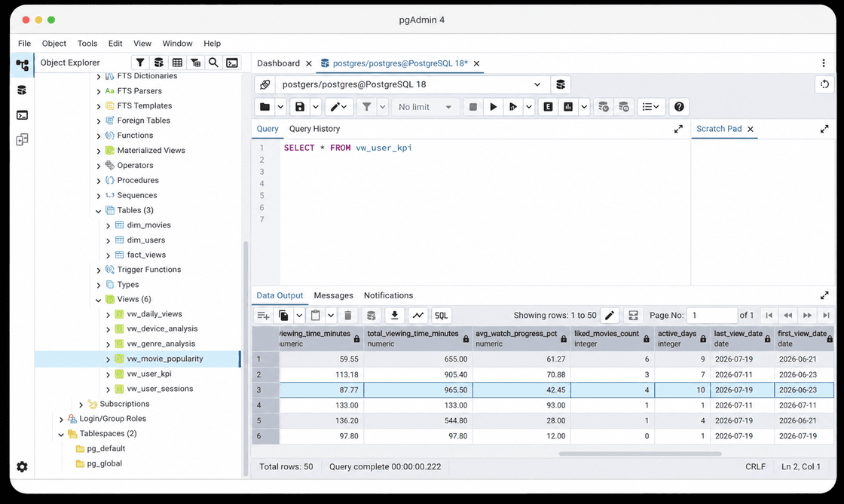This screenshot has width=844, height=504.
Task: Select the pg_default tablespace
Action: click(106, 448)
